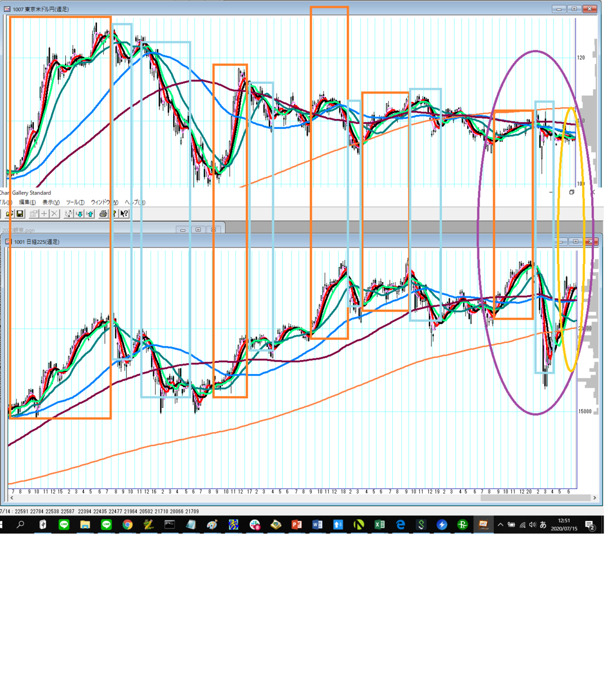Screen dimensions: 616x676
Task: Click the battery tray icon
Action: coord(511,525)
